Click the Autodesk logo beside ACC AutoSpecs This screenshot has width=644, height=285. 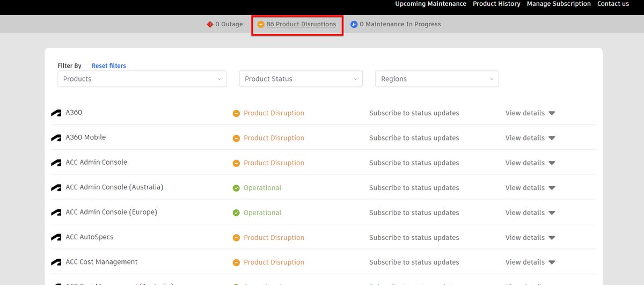pyautogui.click(x=56, y=237)
